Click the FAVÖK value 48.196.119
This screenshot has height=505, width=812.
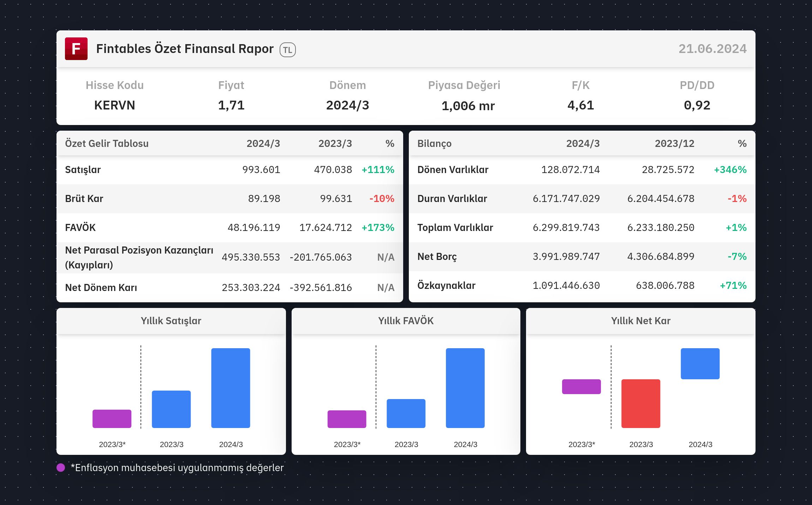pyautogui.click(x=254, y=228)
